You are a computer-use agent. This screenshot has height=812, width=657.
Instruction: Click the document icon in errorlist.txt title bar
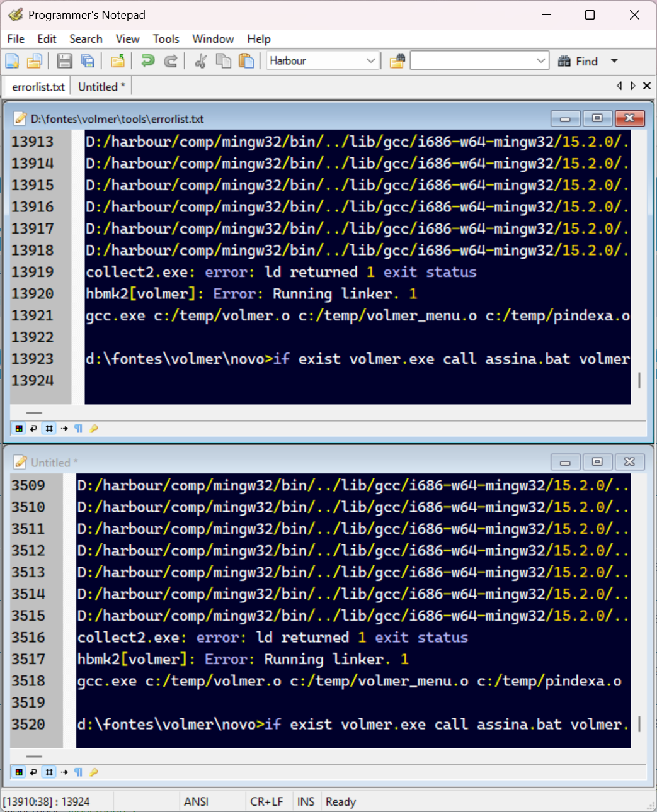pyautogui.click(x=20, y=118)
